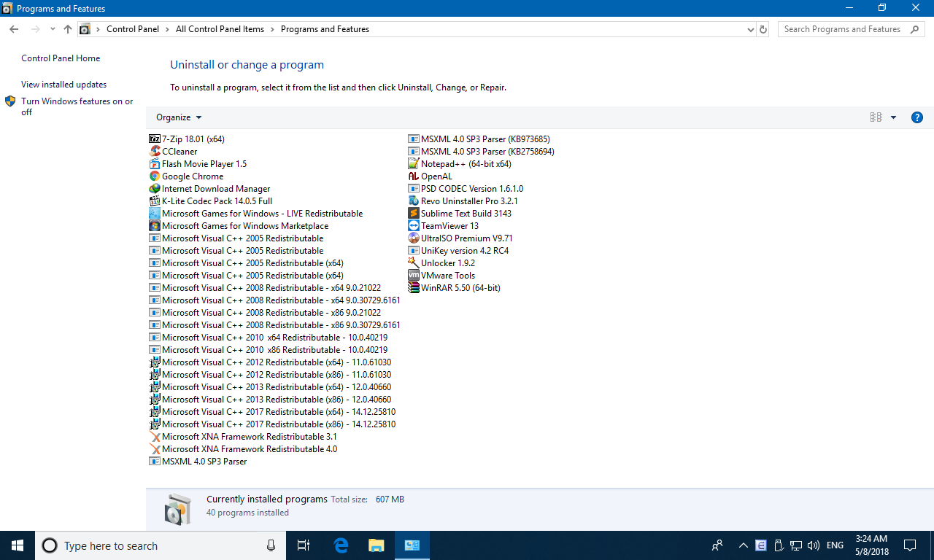Open File Explorer from the taskbar

376,545
